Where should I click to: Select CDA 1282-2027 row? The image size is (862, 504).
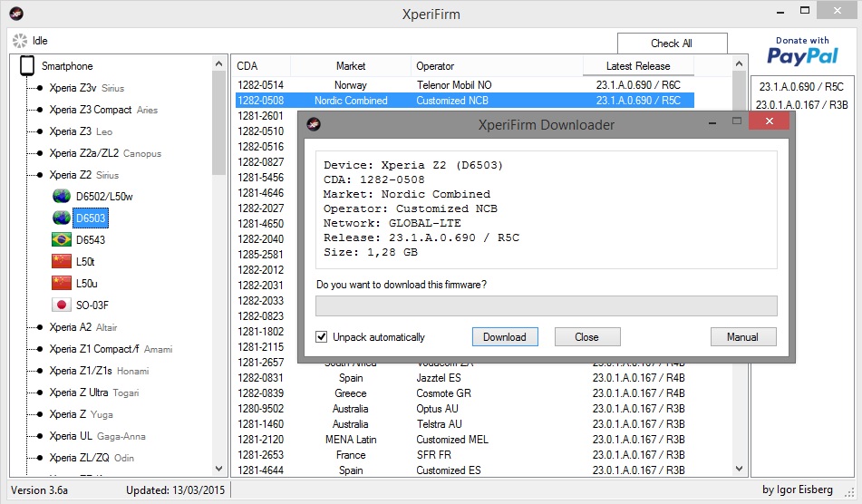260,208
